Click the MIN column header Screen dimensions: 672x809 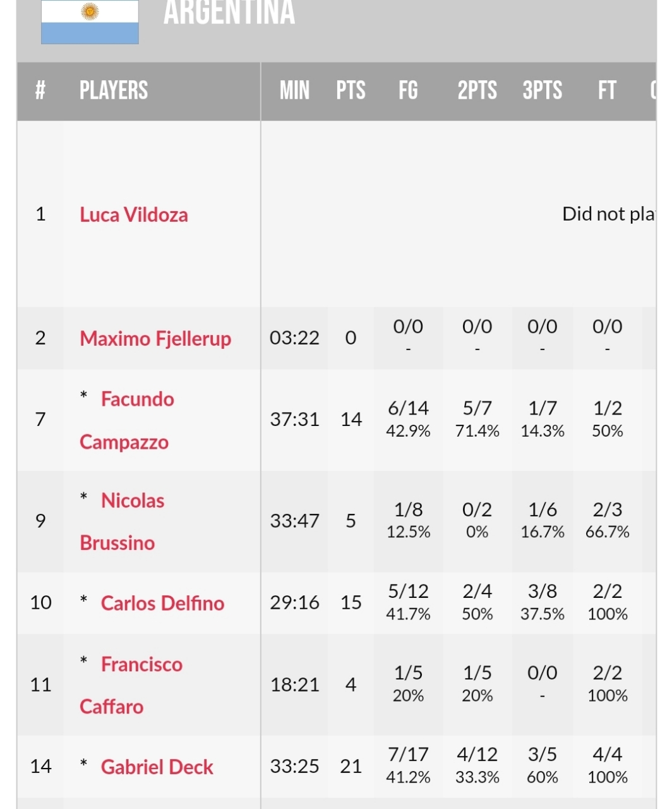pyautogui.click(x=295, y=90)
